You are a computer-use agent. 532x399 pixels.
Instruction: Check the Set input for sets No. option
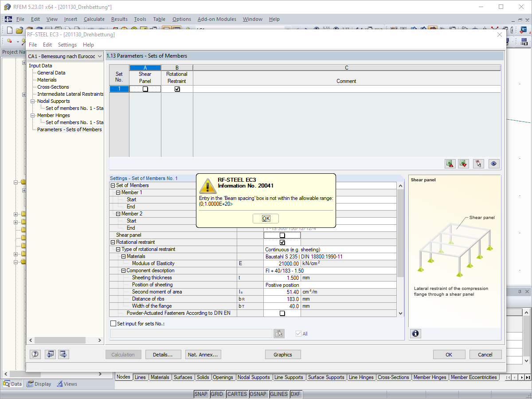pos(113,323)
